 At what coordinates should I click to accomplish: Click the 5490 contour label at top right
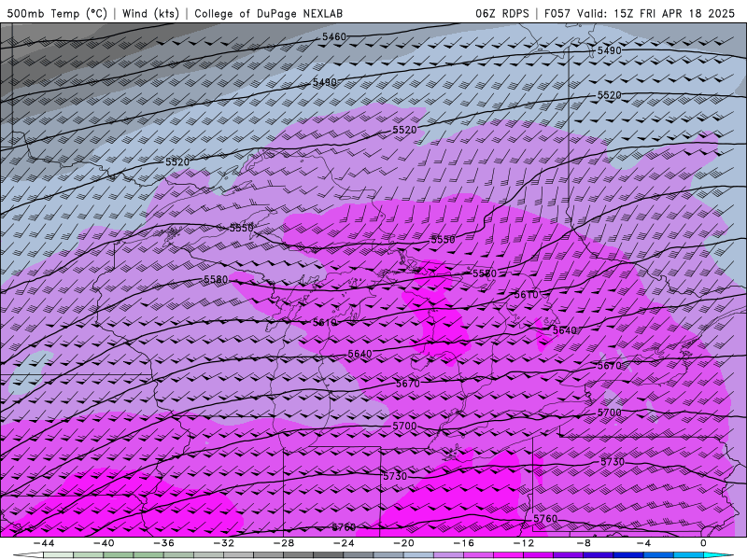click(610, 50)
